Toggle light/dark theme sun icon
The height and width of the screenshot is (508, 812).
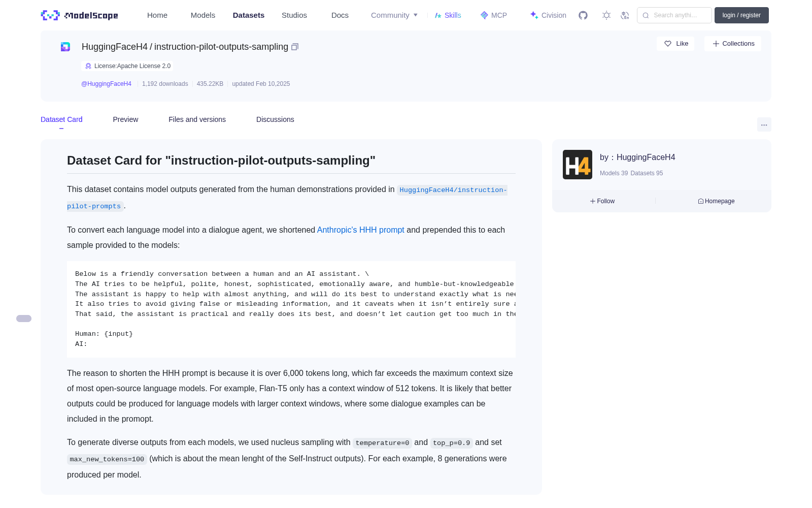606,15
